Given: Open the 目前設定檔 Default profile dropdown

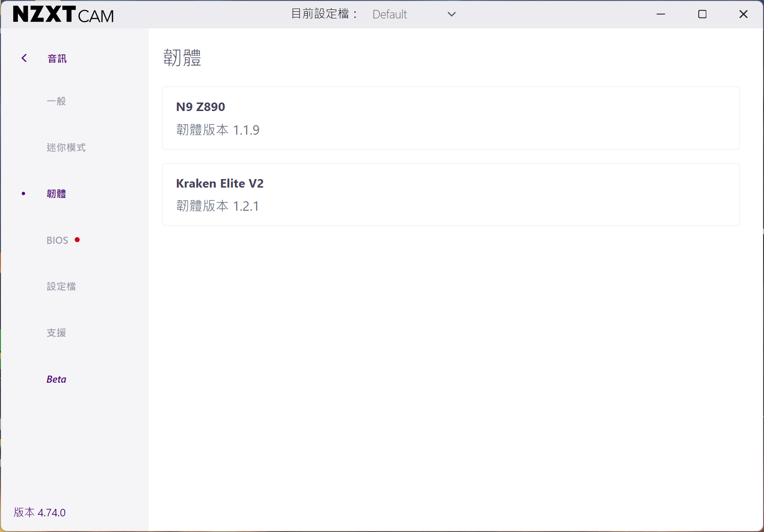Looking at the screenshot, I should click(414, 14).
